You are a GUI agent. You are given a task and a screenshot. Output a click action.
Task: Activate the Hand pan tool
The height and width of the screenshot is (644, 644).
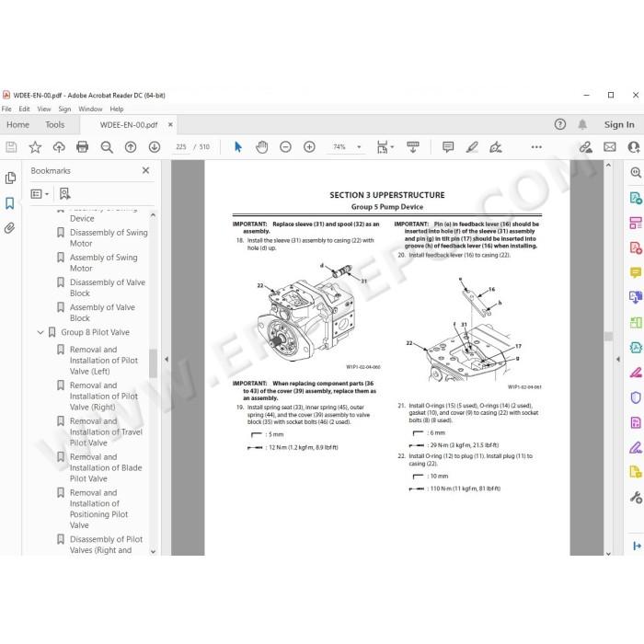[x=261, y=147]
